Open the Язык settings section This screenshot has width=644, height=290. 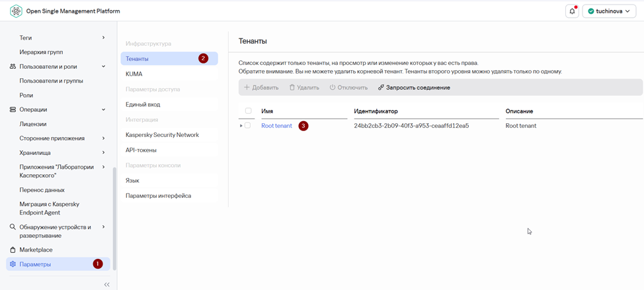click(169, 181)
